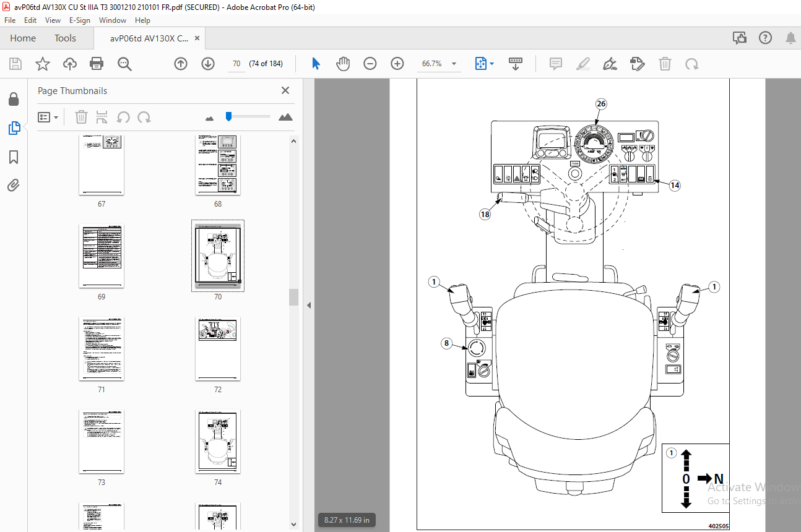Open the Help menu

click(142, 20)
